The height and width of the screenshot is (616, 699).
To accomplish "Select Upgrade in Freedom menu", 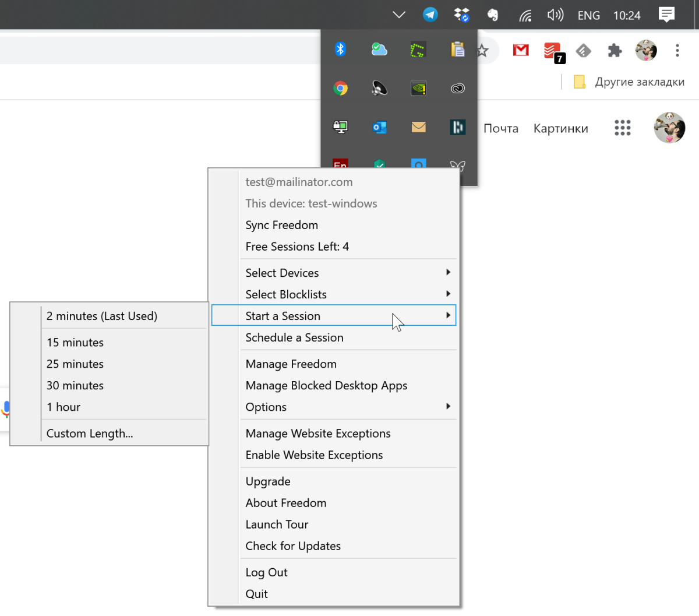I will tap(334, 481).
